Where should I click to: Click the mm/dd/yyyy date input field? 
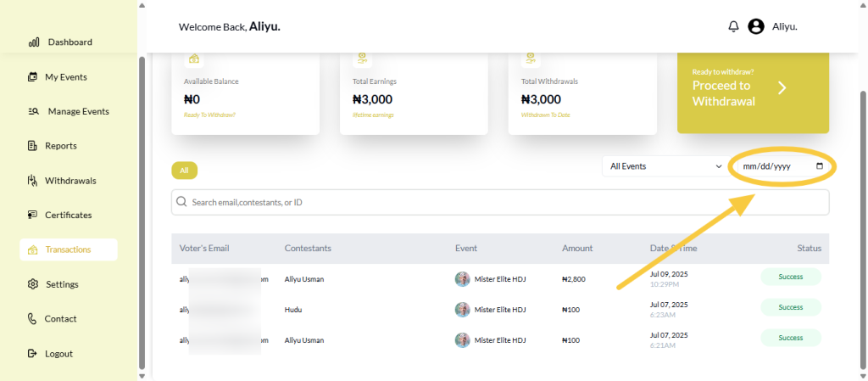(x=771, y=166)
